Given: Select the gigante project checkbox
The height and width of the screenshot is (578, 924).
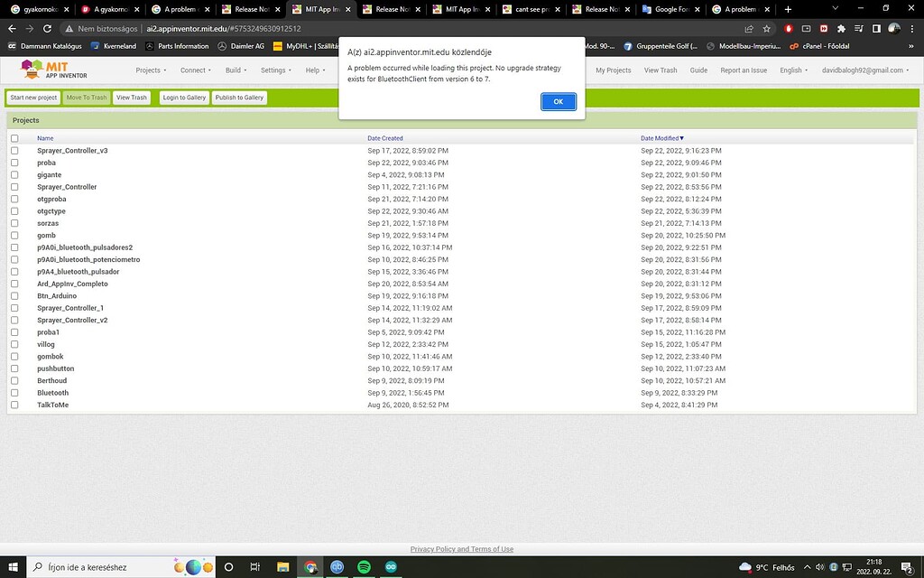Looking at the screenshot, I should click(14, 175).
